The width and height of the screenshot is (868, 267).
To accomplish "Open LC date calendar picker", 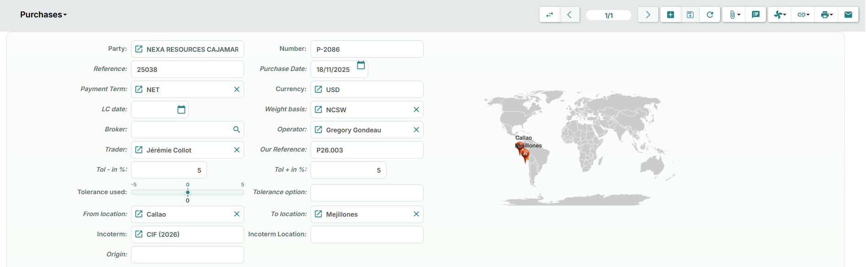I will [181, 109].
